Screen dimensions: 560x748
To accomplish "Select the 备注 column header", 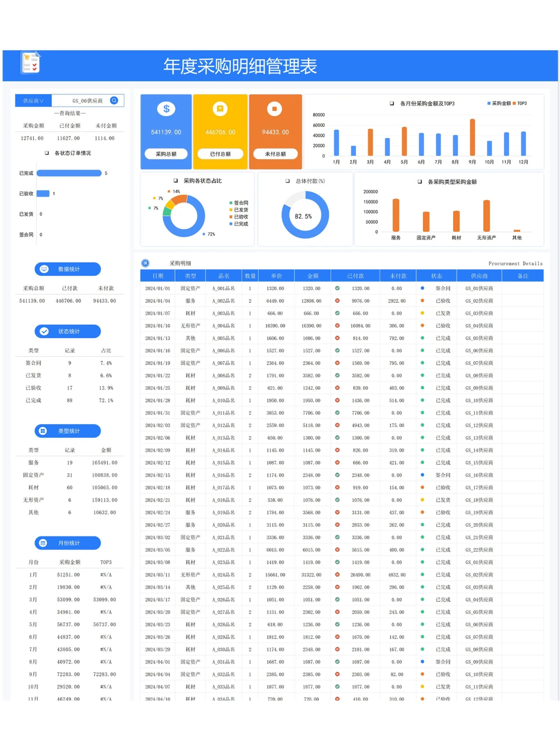I will pos(523,276).
